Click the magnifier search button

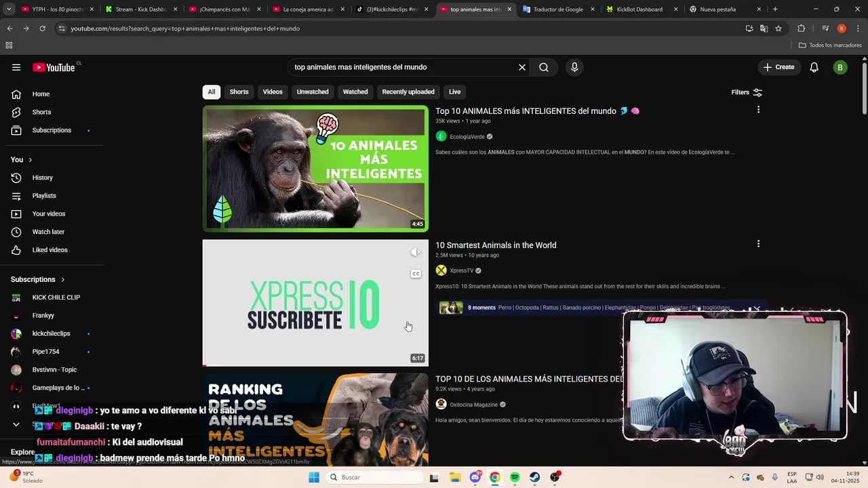[x=544, y=67]
